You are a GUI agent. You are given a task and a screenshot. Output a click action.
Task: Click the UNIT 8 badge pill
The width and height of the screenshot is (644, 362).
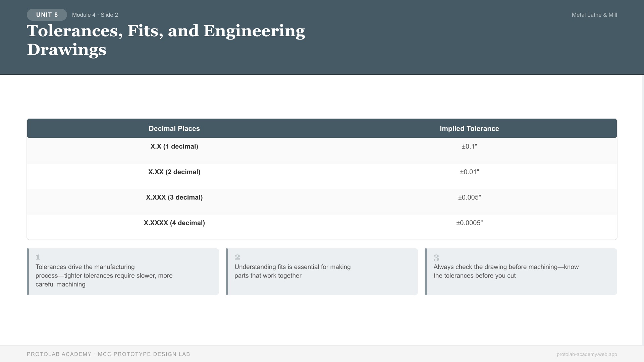pyautogui.click(x=47, y=15)
